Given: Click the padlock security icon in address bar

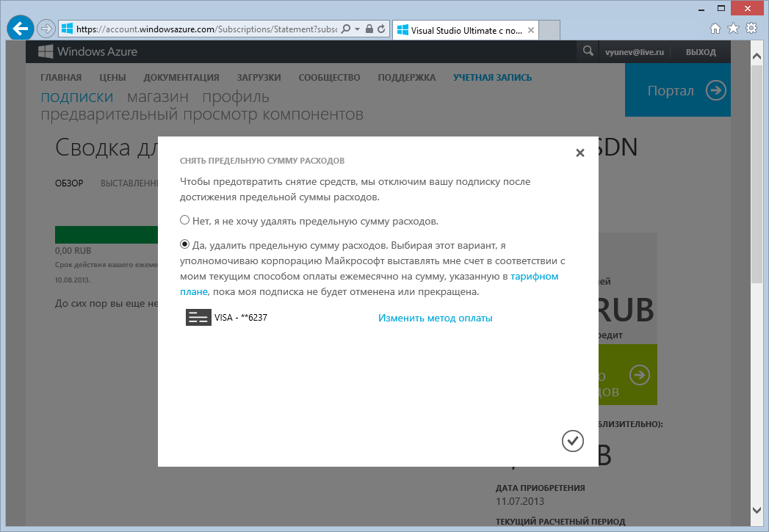Looking at the screenshot, I should click(x=369, y=29).
